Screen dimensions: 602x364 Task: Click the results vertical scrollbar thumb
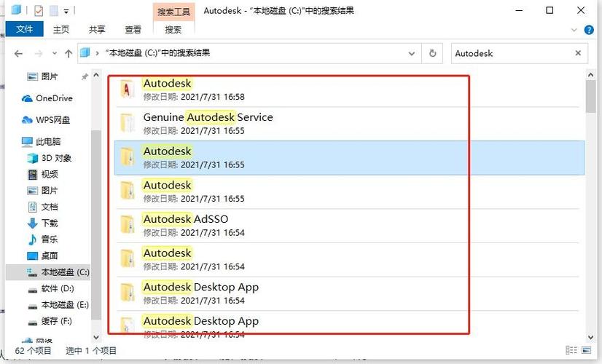590,97
